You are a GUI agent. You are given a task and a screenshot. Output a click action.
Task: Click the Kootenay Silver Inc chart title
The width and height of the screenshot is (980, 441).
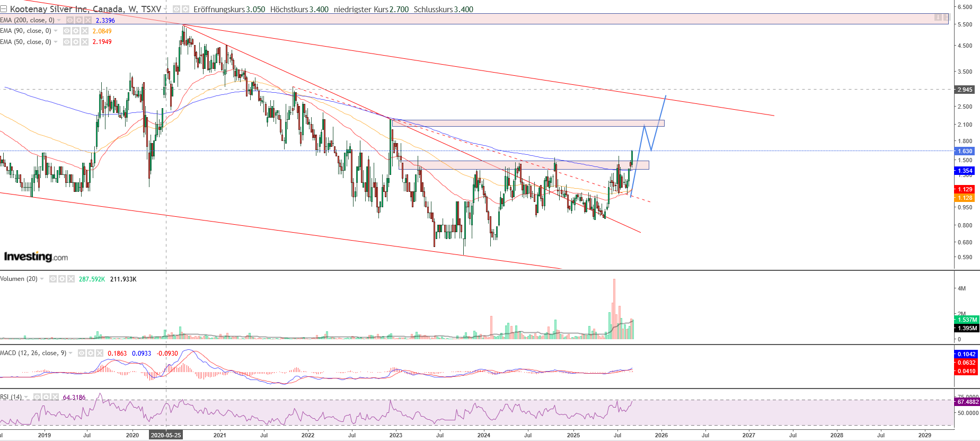pos(85,10)
